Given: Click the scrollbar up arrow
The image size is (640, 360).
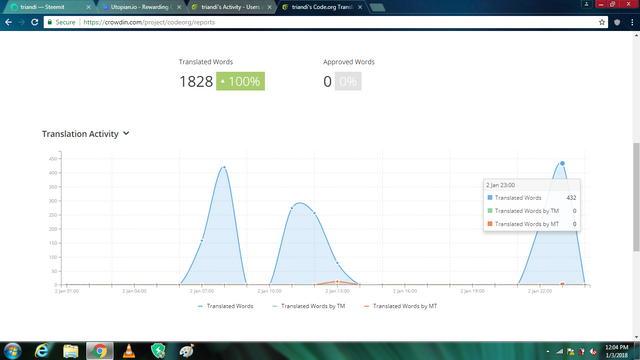Looking at the screenshot, I should 636,36.
